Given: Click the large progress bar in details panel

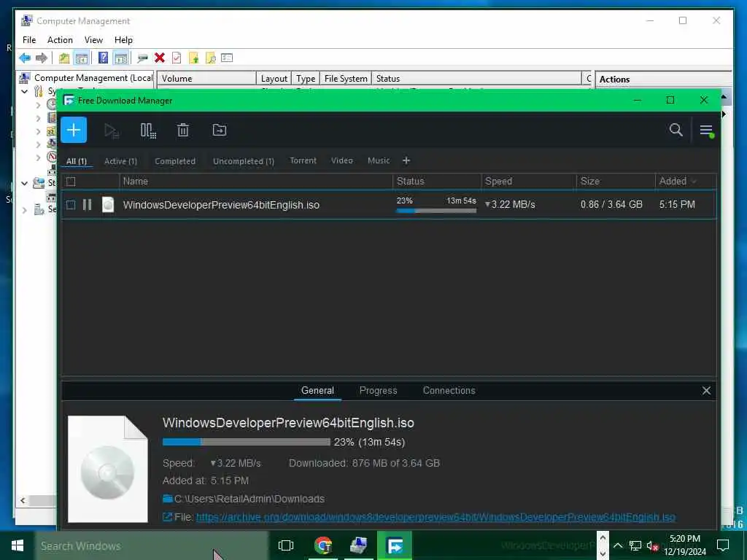Looking at the screenshot, I should pyautogui.click(x=247, y=442).
